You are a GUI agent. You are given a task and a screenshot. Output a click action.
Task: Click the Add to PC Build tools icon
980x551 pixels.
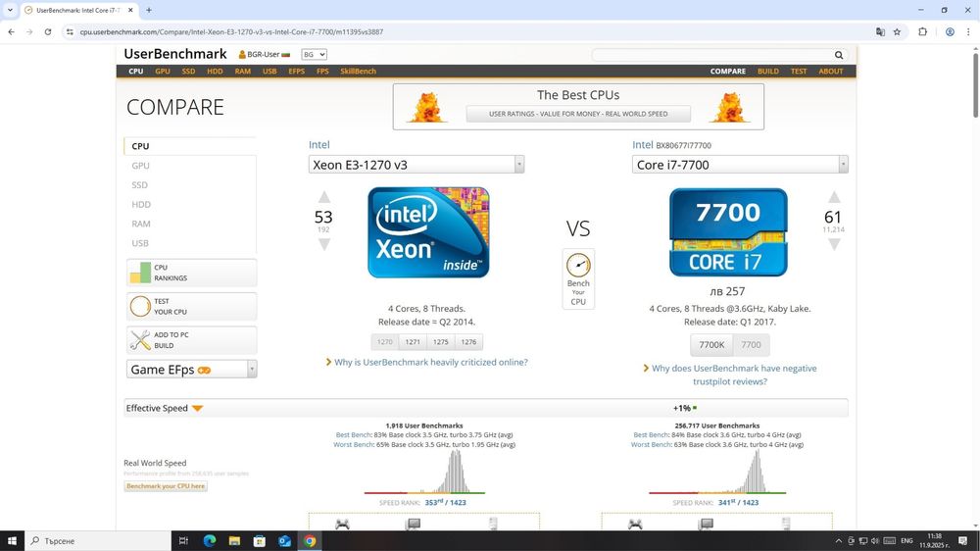140,340
